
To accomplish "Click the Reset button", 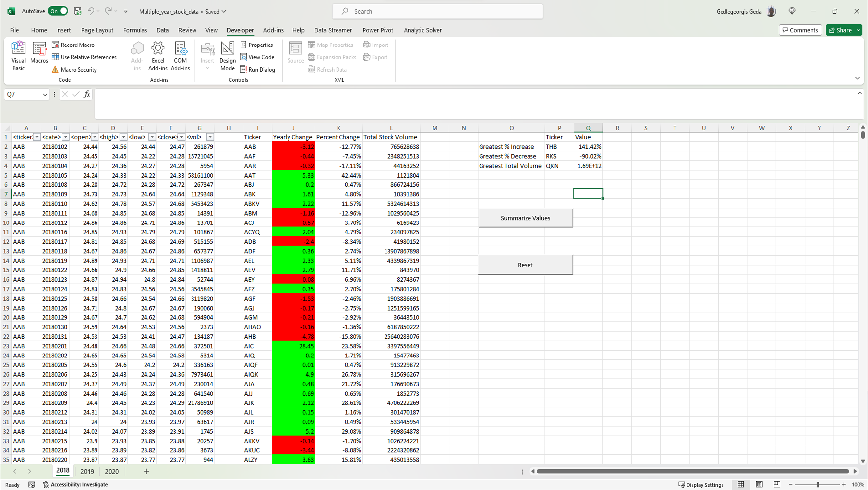I will click(525, 265).
